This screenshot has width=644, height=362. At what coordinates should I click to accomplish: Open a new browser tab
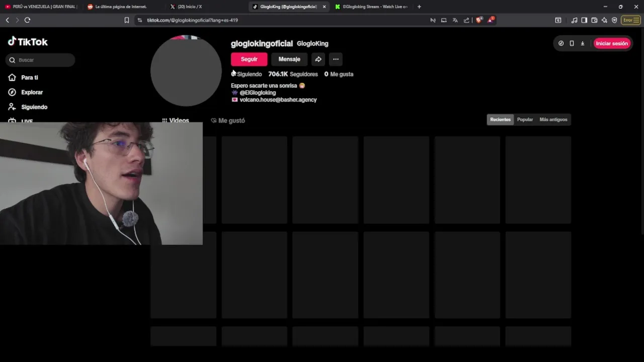[x=419, y=7]
